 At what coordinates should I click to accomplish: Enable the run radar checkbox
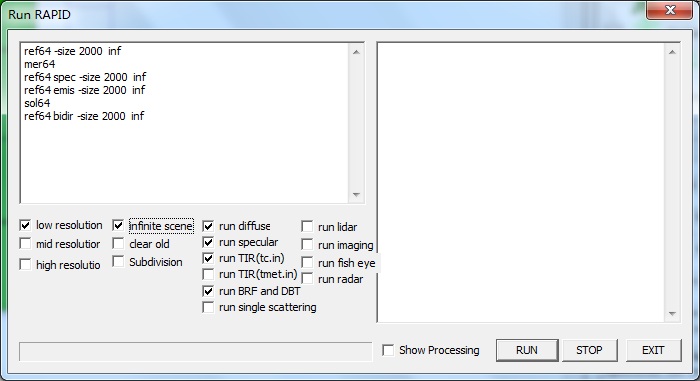(x=307, y=279)
